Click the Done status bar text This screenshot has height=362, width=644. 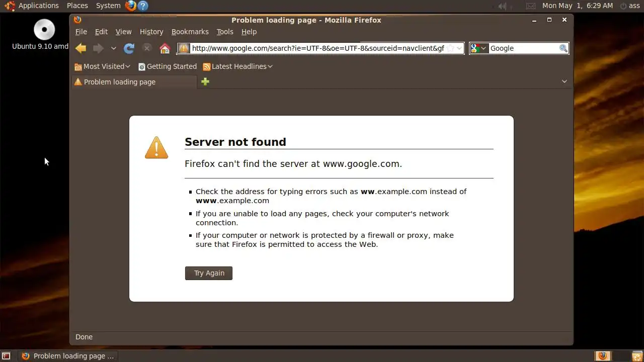(x=84, y=337)
